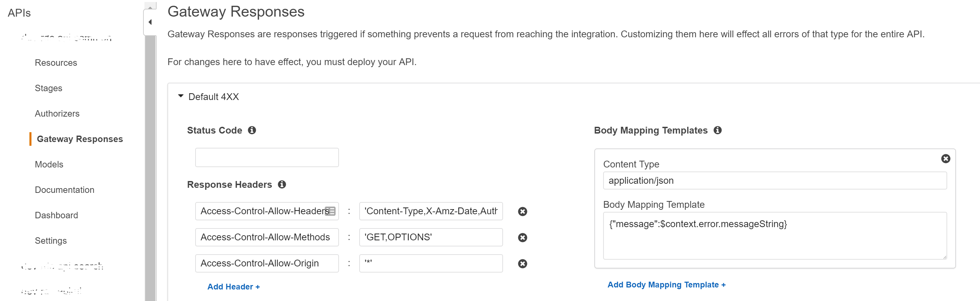Viewport: 980px width, 301px height.
Task: Click the Status Code input field
Action: pos(267,157)
